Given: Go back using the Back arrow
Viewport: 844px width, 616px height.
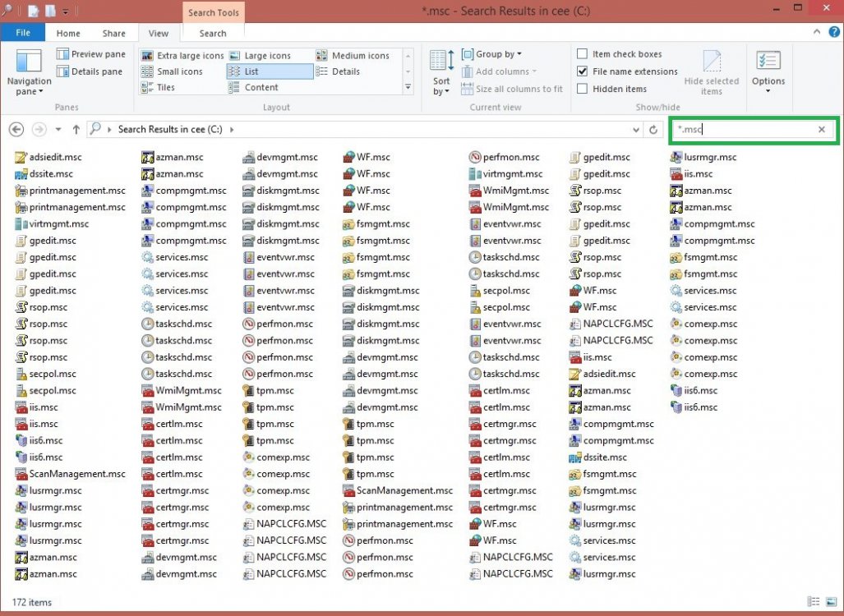Looking at the screenshot, I should click(16, 130).
